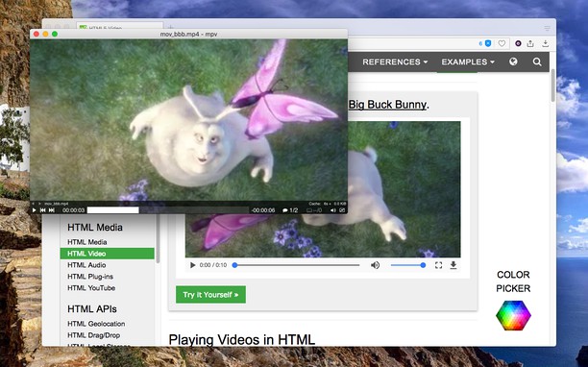
Task: Click the browser share icon
Action: pyautogui.click(x=530, y=43)
